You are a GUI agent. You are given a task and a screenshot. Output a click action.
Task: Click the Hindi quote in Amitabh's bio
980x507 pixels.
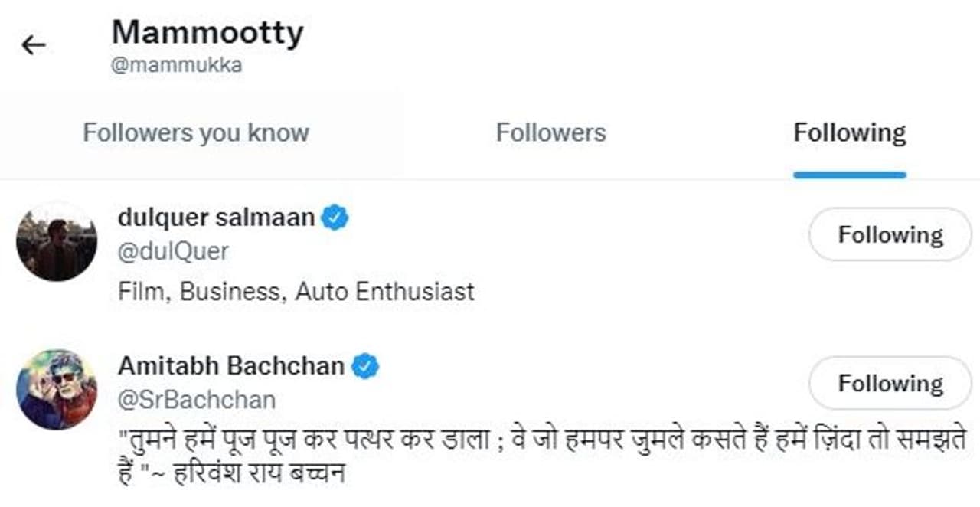pos(536,442)
